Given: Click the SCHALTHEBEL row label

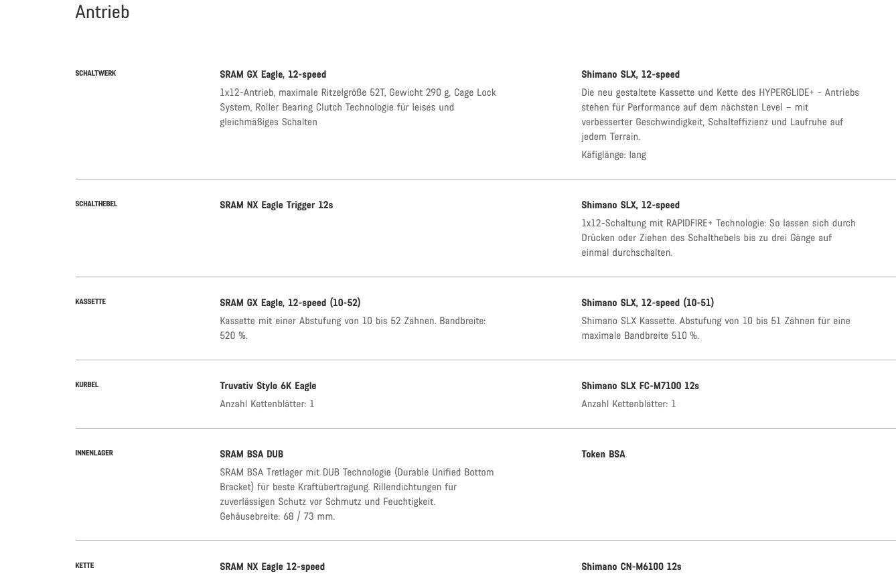Looking at the screenshot, I should pyautogui.click(x=96, y=204).
